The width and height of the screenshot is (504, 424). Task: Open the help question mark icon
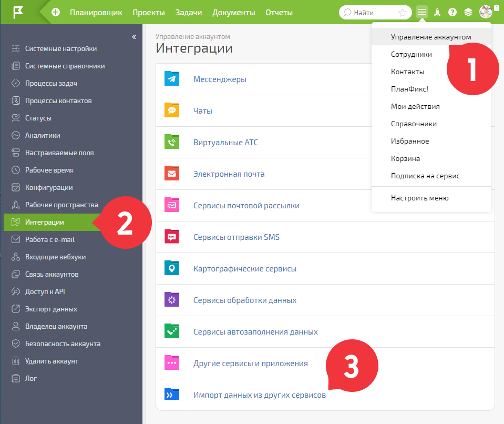tap(452, 12)
